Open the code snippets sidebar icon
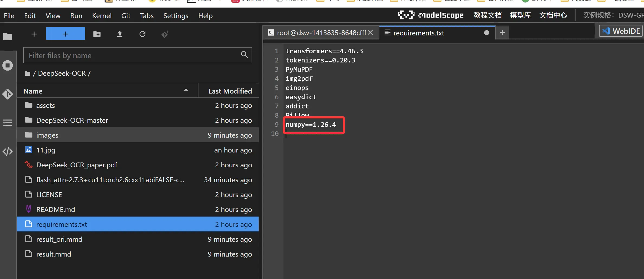 [8, 151]
